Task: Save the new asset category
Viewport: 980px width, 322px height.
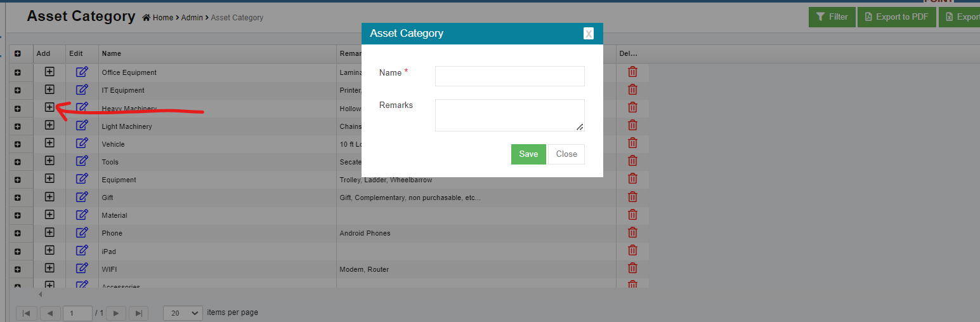Action: (528, 154)
